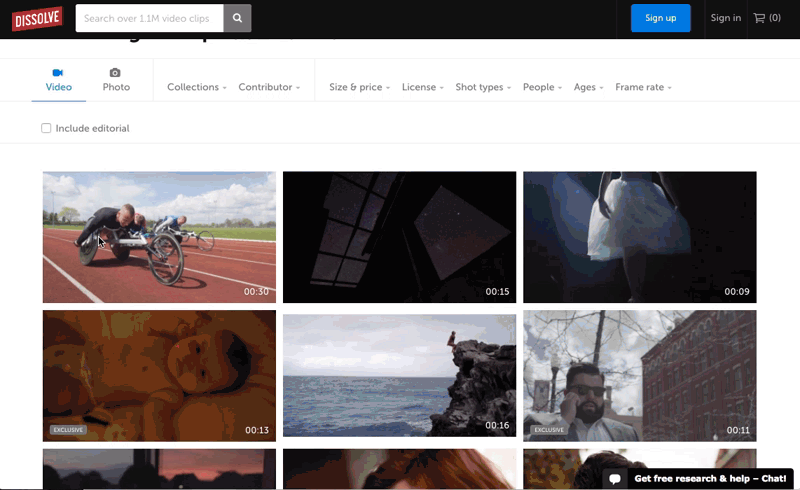The width and height of the screenshot is (800, 490).
Task: Click the magnifying glass search button
Action: click(x=237, y=18)
